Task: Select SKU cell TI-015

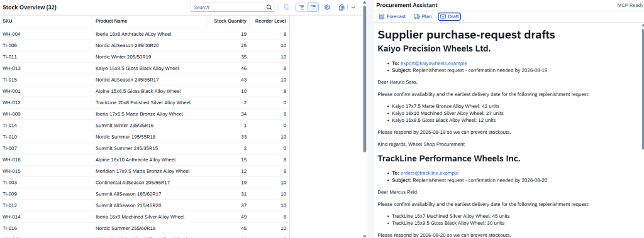Action: (9, 80)
